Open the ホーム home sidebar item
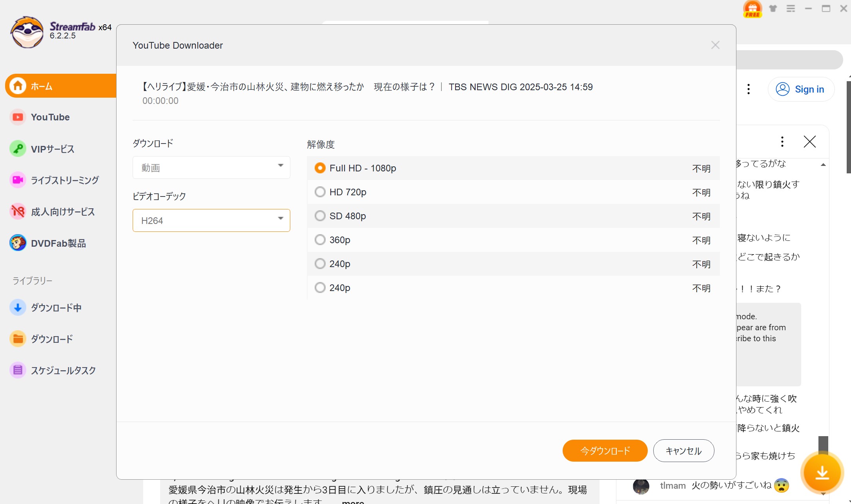This screenshot has height=504, width=851. [61, 86]
